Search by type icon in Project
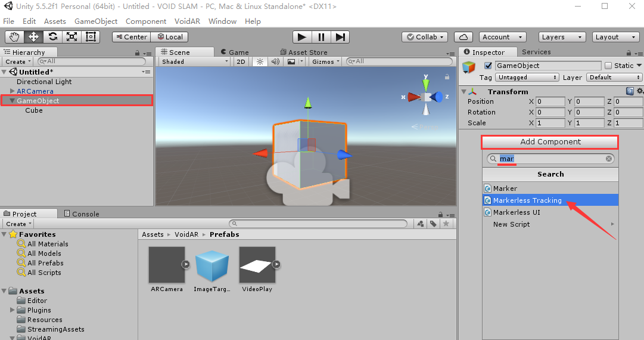The image size is (644, 340). click(x=421, y=224)
